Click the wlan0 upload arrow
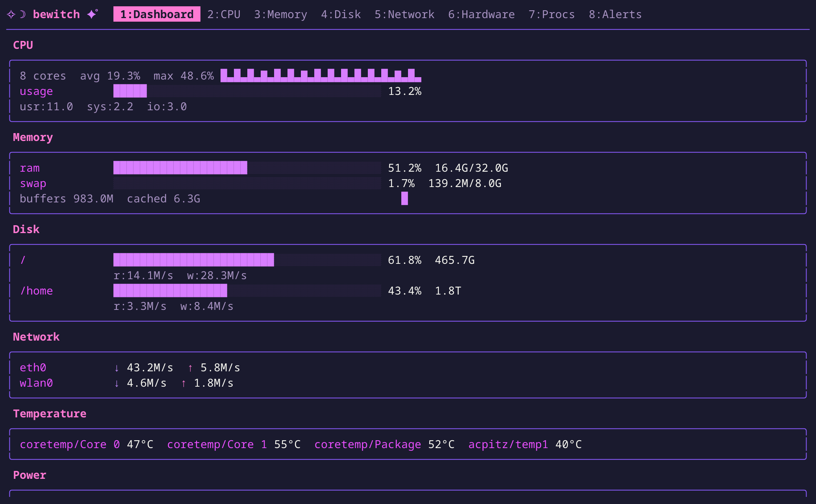 (x=184, y=383)
